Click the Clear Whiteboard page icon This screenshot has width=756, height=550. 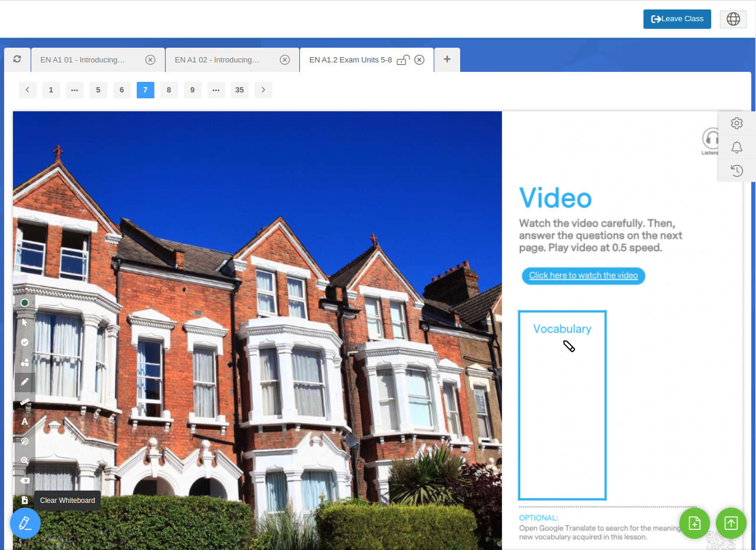click(24, 500)
